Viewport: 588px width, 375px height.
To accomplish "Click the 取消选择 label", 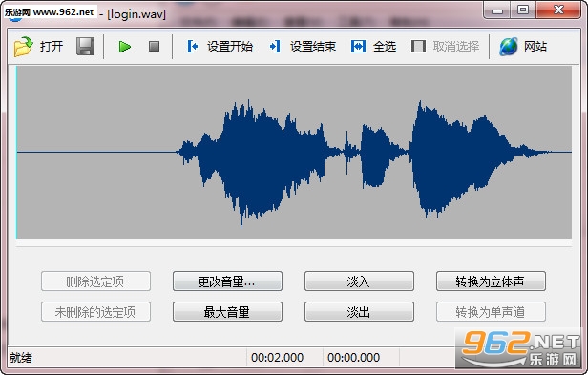I will pyautogui.click(x=456, y=47).
